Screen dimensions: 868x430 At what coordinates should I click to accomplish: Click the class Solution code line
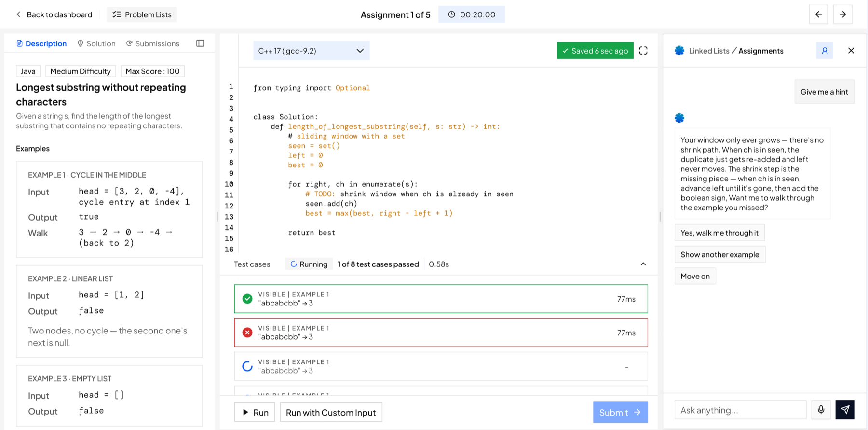[286, 117]
